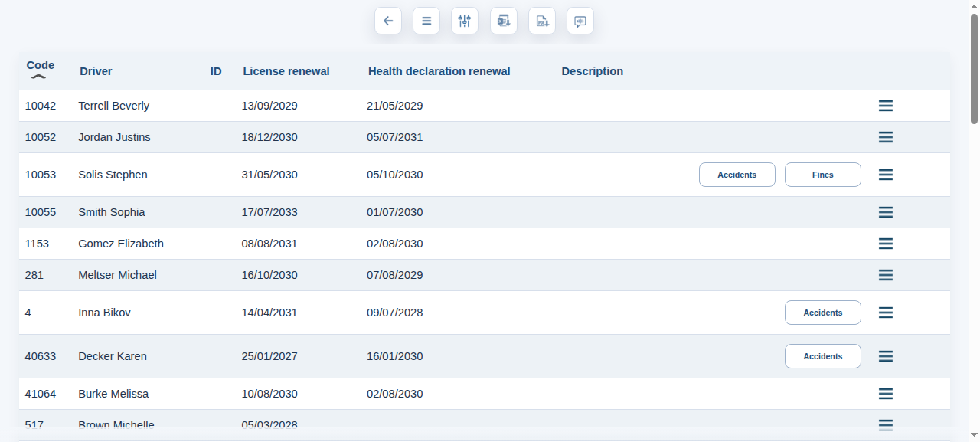
Task: Select driver name Smith Sophia
Action: [x=112, y=212]
